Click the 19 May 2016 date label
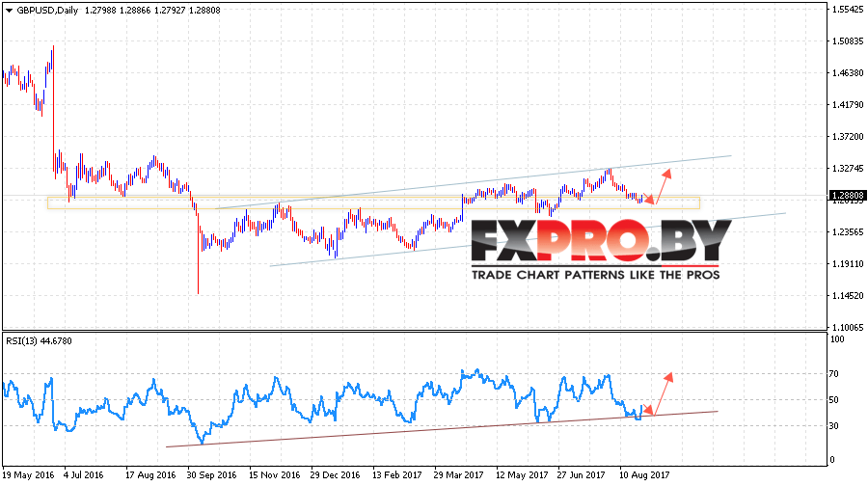Image resolution: width=868 pixels, height=486 pixels. (28, 475)
